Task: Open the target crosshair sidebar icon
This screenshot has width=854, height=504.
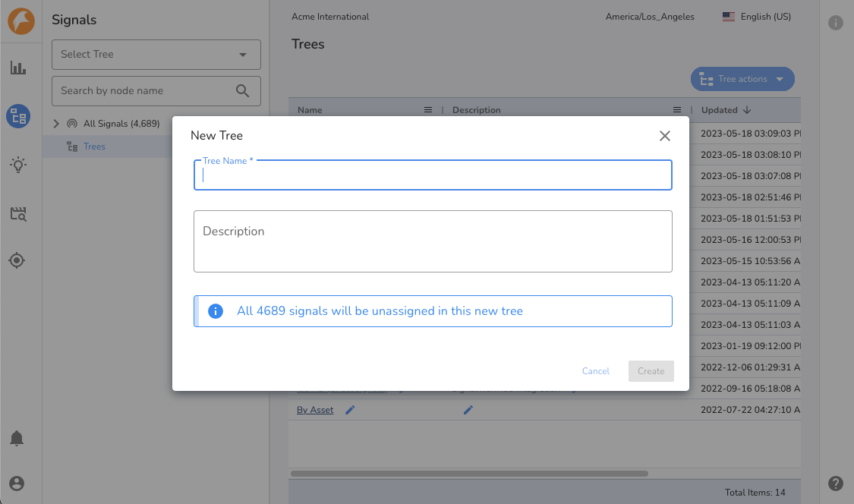Action: (x=17, y=260)
